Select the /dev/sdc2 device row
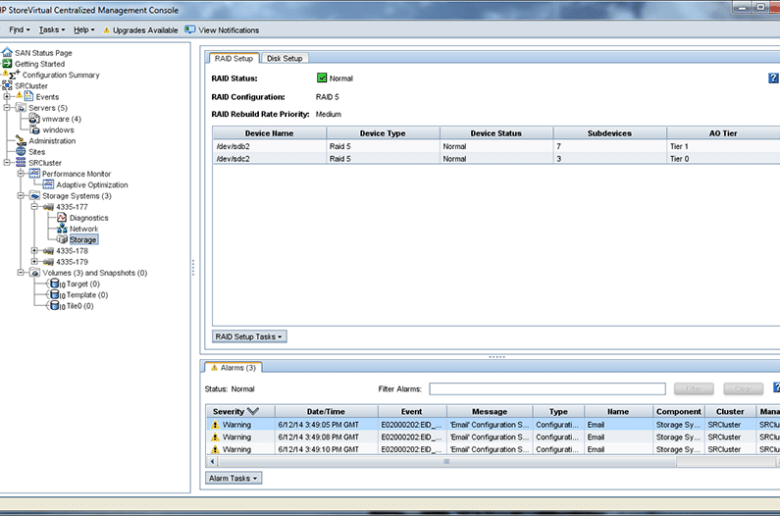 [x=496, y=159]
